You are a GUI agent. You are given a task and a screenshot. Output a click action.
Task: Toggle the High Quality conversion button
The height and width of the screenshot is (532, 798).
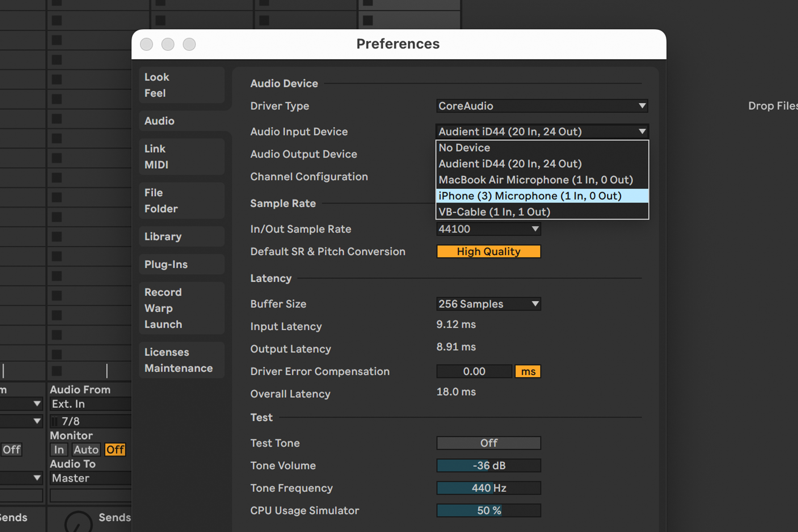click(x=488, y=252)
